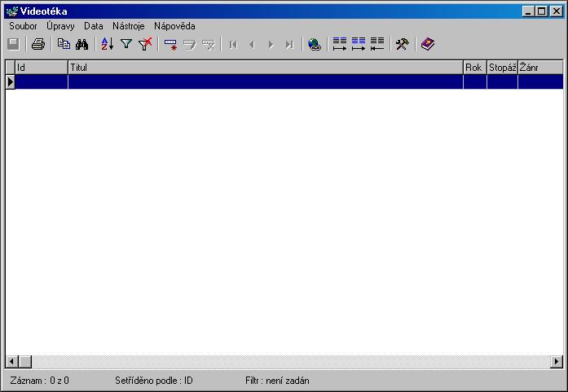
Task: Click the Edit record icon
Action: 189,44
